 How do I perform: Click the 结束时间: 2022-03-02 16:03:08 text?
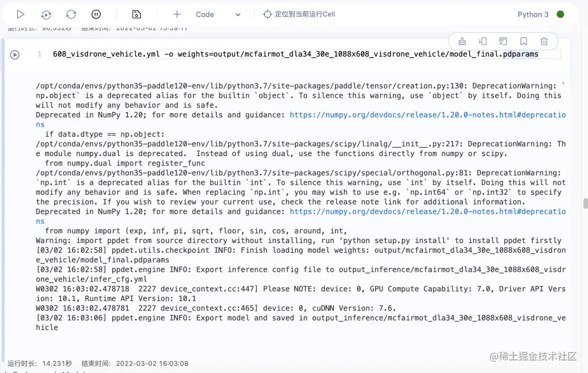135,363
